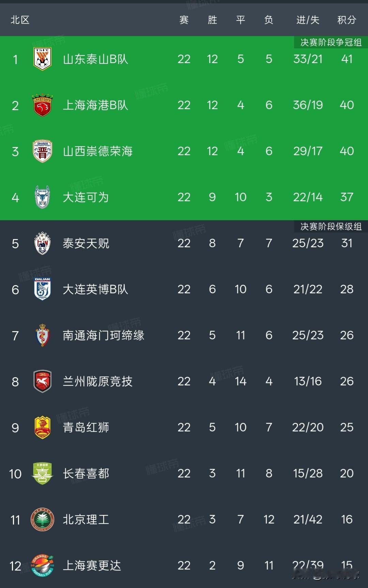
Task: Tap the 北区 division label
Action: [20, 20]
